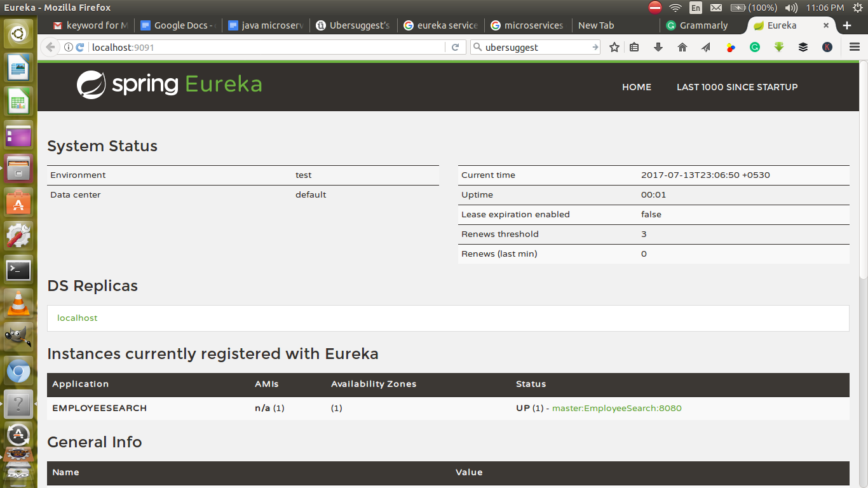Select the Lease expiration enabled row label
This screenshot has height=488, width=868.
[x=515, y=214]
